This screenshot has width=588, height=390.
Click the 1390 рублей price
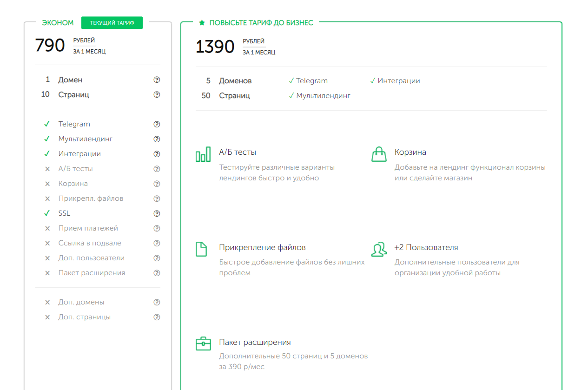click(x=215, y=47)
